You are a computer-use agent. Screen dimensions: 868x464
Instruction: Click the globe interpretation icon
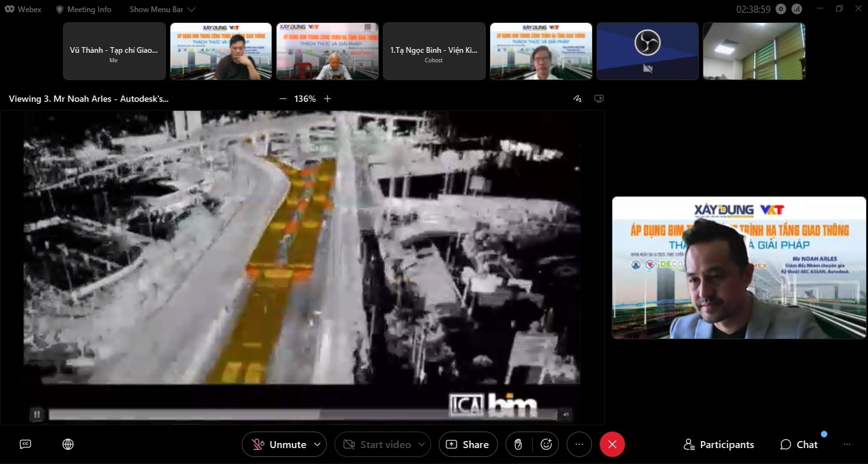coord(68,444)
